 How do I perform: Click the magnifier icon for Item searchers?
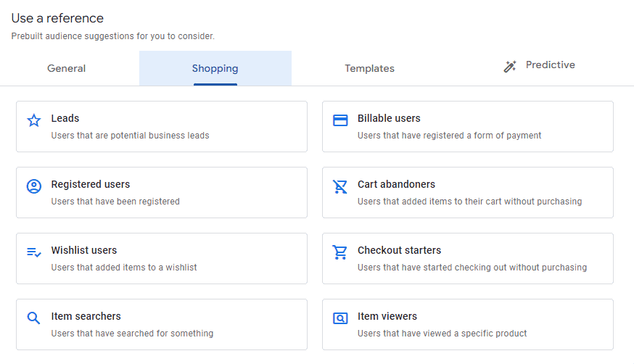(34, 318)
